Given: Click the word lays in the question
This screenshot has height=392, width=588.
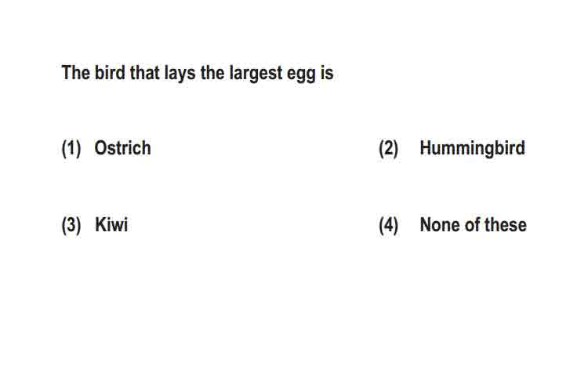Looking at the screenshot, I should click(180, 73).
